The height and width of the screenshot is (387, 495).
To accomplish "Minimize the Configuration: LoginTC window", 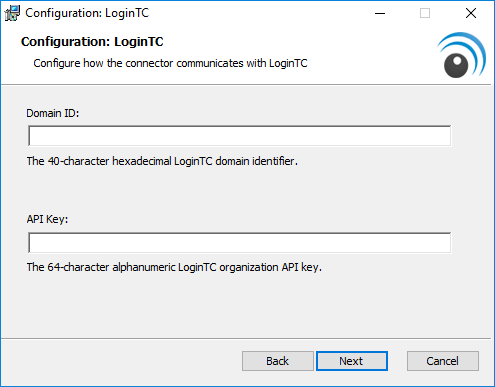I will [x=380, y=13].
